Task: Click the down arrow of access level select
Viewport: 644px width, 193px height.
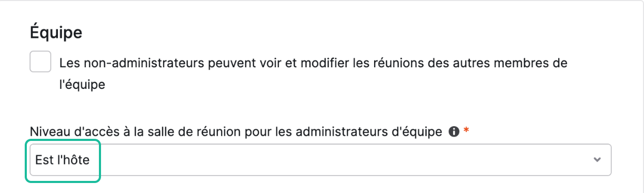Action: pyautogui.click(x=597, y=159)
